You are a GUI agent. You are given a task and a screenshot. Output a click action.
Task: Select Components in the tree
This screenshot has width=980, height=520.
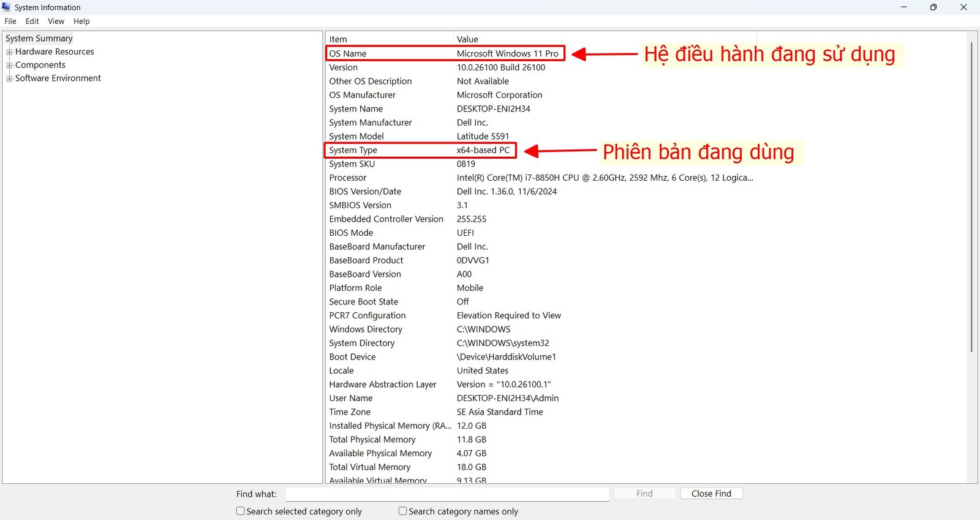point(40,65)
